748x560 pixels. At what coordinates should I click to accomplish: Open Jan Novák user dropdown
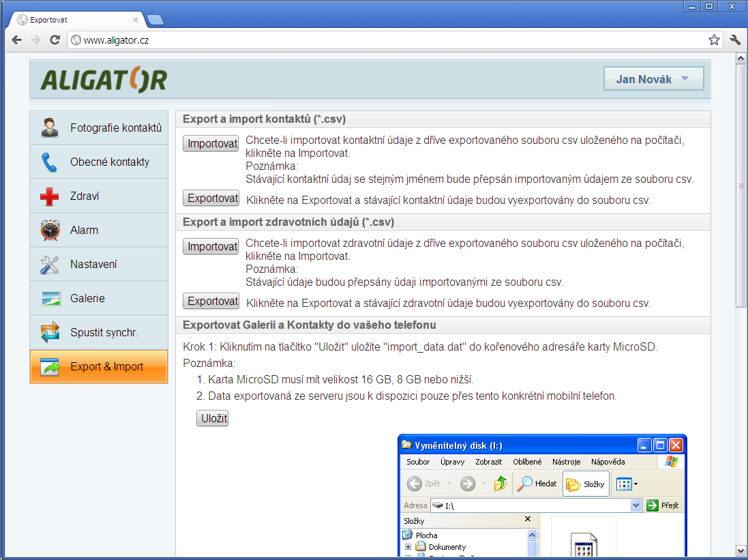653,78
